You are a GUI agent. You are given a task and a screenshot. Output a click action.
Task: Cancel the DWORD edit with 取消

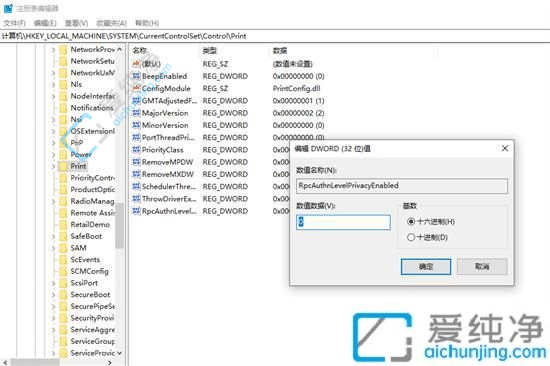482,267
